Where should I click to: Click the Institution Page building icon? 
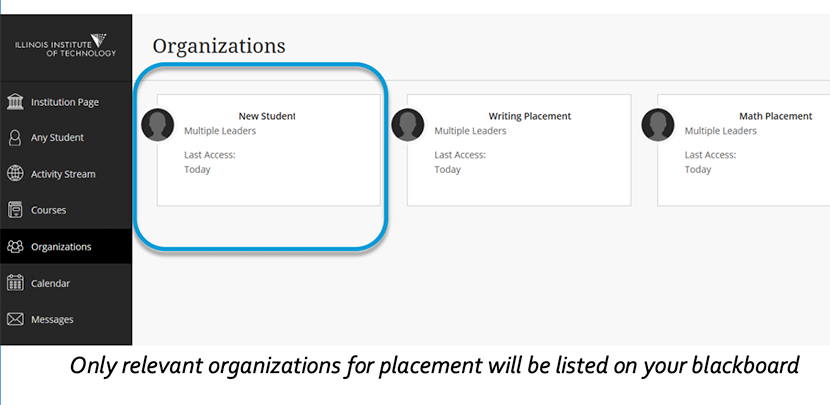coord(15,102)
